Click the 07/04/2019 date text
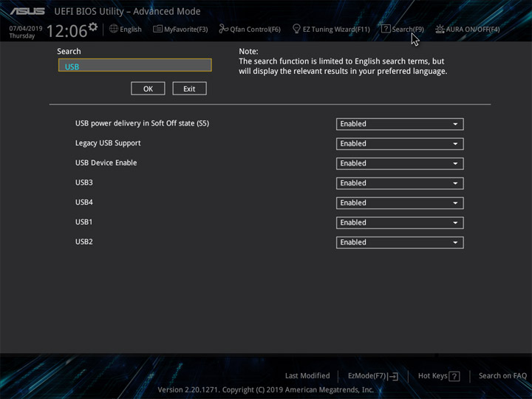532x399 pixels. (26, 29)
